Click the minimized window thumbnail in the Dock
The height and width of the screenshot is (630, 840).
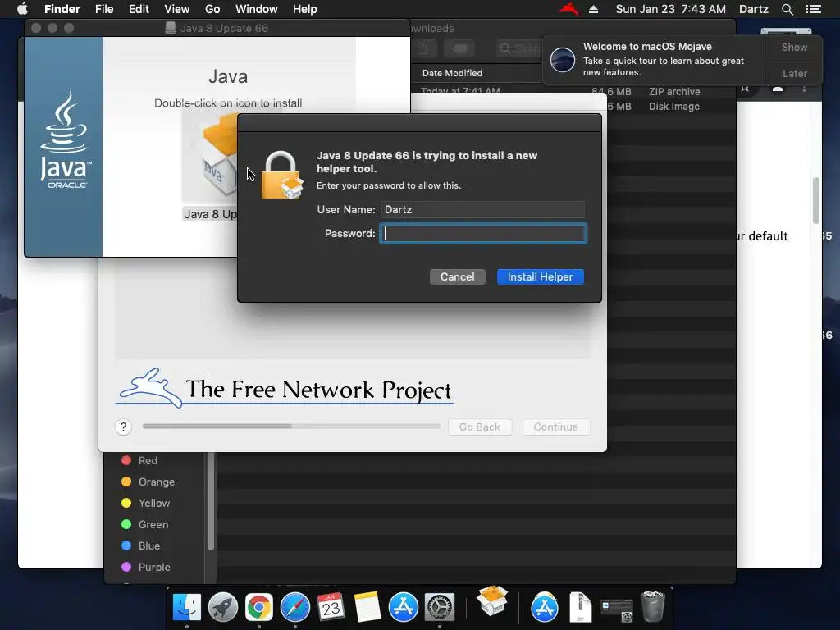tap(617, 609)
